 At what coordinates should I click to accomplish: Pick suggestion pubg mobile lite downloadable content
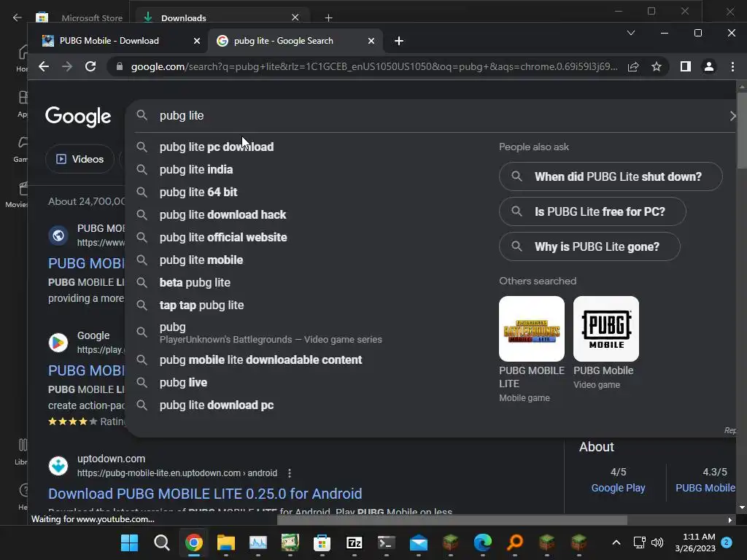point(260,360)
